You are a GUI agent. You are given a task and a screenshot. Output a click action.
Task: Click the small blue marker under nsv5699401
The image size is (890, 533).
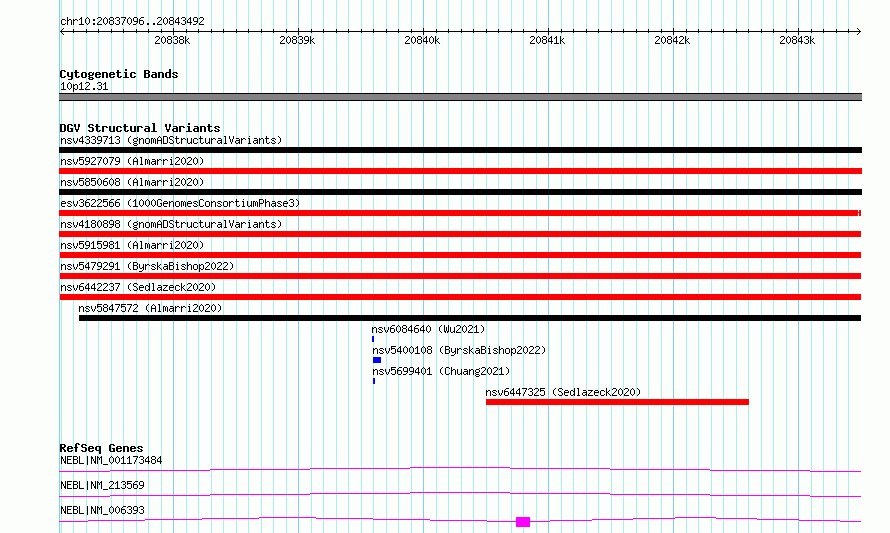[373, 381]
